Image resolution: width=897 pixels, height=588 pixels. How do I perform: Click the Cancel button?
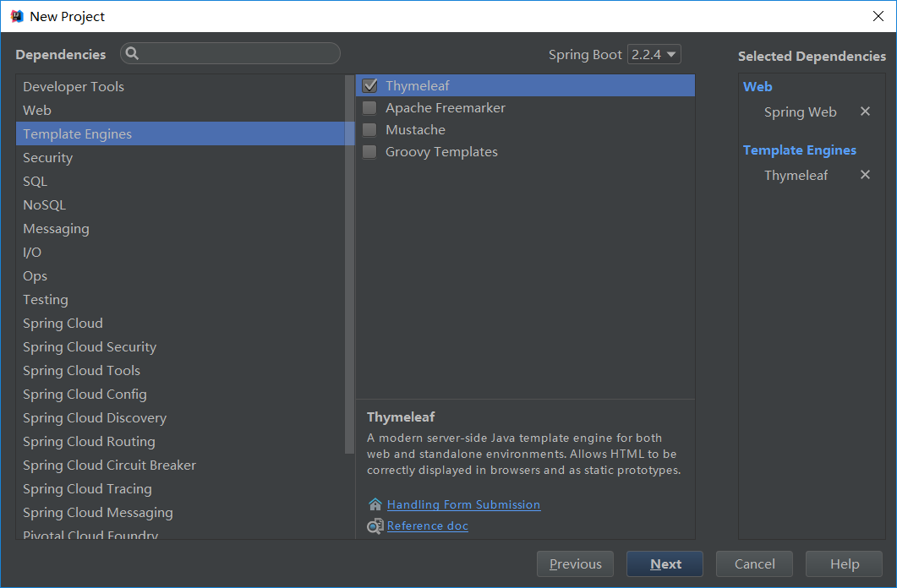tap(754, 564)
